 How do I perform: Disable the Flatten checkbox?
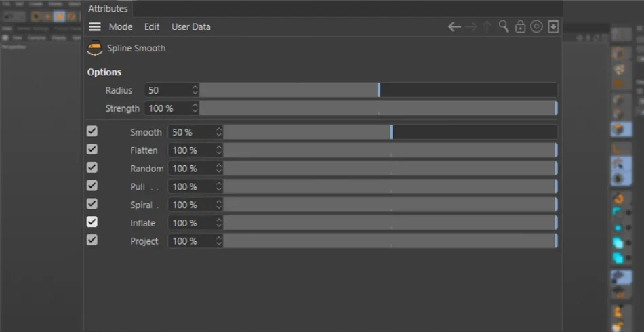pos(92,149)
